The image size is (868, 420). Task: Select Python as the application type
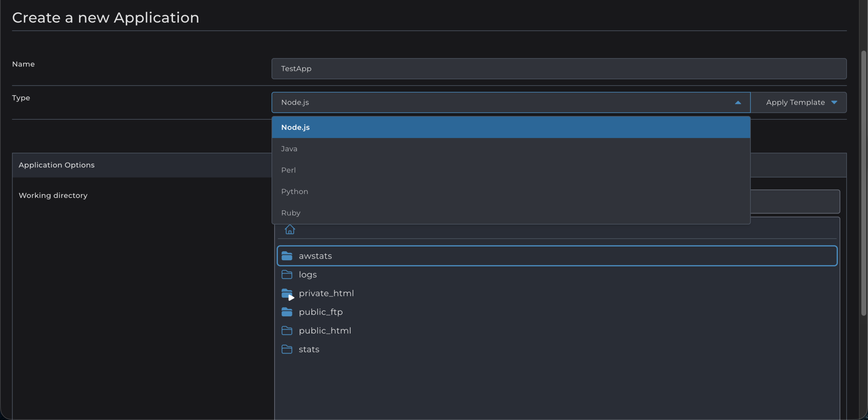tap(511, 192)
